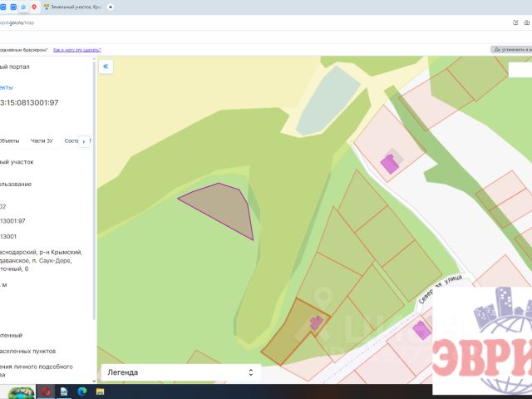This screenshot has width=532, height=399.
Task: Switch to the Части ЗУ tab
Action: point(42,140)
